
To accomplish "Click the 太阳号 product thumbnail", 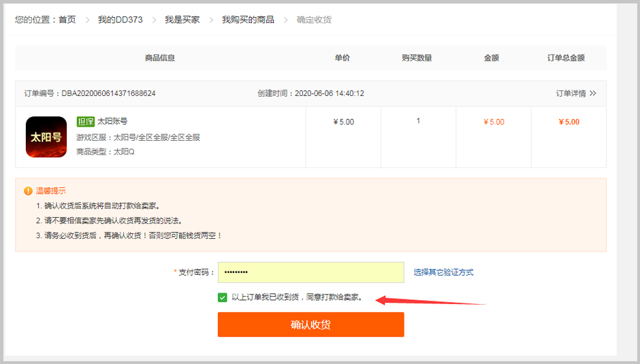I will (x=46, y=137).
